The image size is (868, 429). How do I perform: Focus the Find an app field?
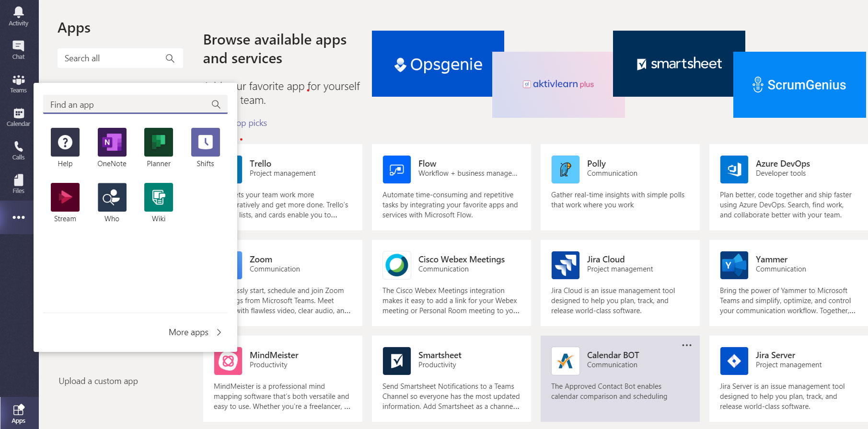135,104
